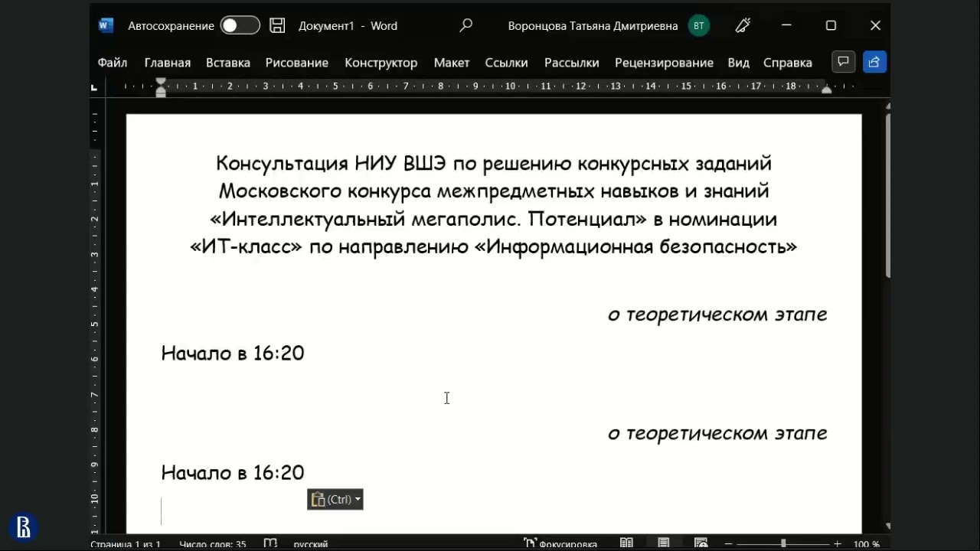Image resolution: width=980 pixels, height=551 pixels.
Task: Click the user name Воронцова Татьяна Дмитриевна
Action: coord(593,25)
